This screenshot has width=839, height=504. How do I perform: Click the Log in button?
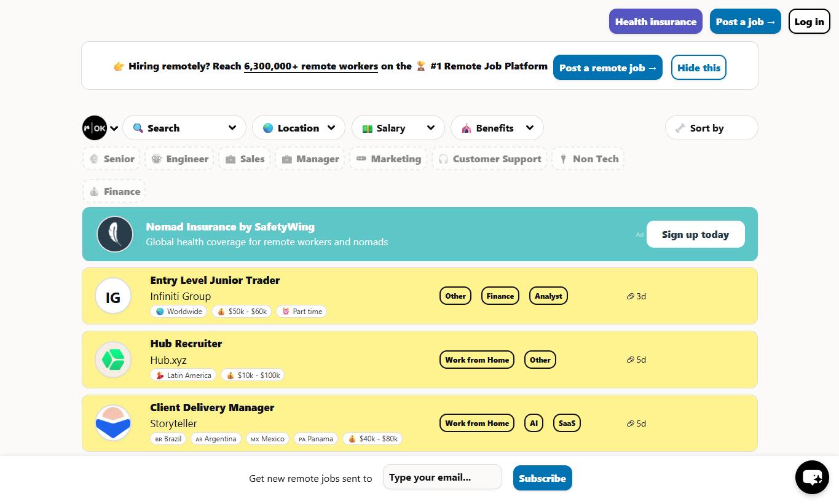coord(809,22)
